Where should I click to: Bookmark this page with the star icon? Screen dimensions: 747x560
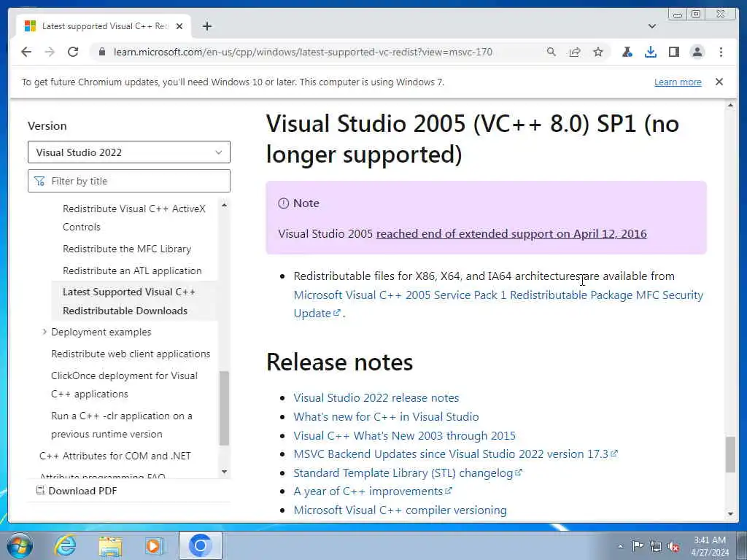598,52
